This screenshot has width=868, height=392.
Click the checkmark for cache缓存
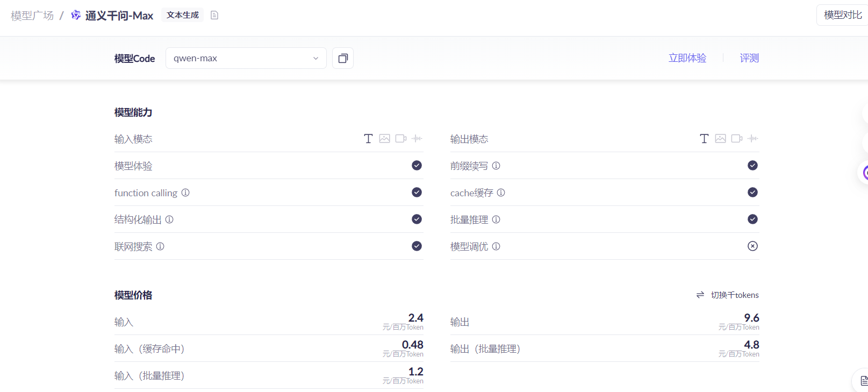click(752, 193)
